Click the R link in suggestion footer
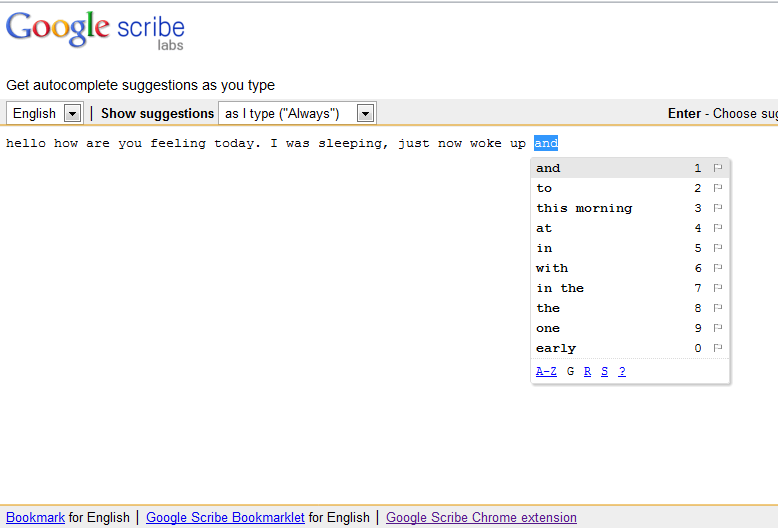The height and width of the screenshot is (528, 778). tap(587, 371)
